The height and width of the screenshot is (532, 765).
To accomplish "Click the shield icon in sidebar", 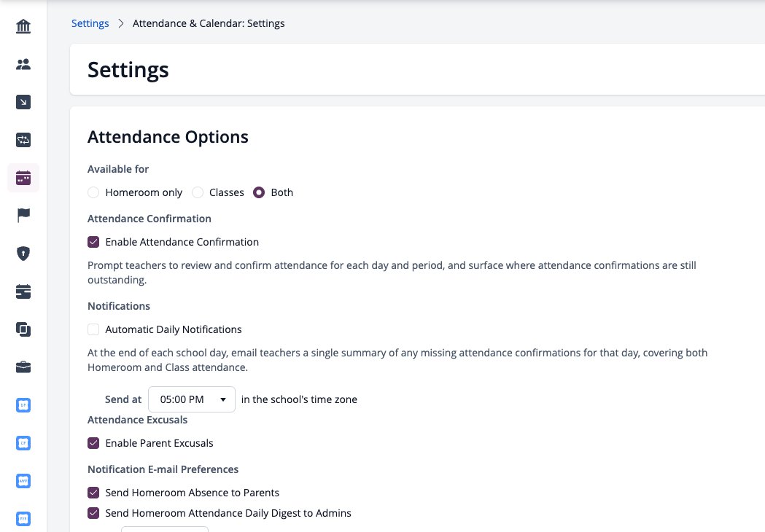I will [23, 254].
